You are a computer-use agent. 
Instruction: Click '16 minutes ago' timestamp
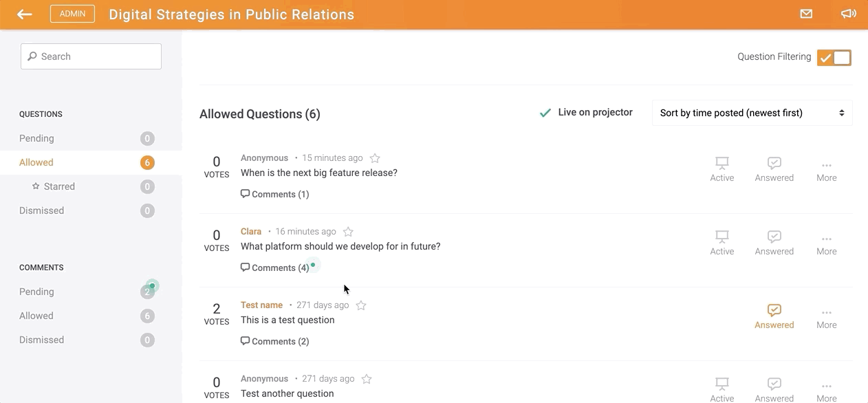pos(306,232)
